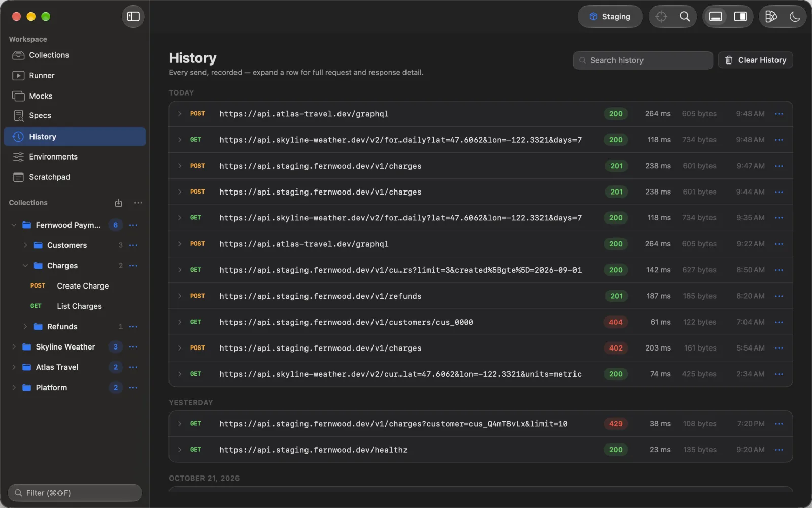This screenshot has height=508, width=812.
Task: Open more options for 2:34 AM skyline row
Action: click(779, 374)
